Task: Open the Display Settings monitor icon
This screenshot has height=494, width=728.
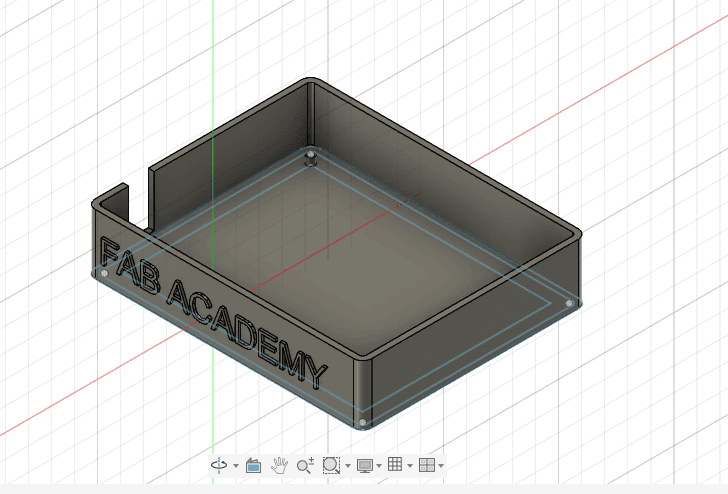Action: coord(365,465)
